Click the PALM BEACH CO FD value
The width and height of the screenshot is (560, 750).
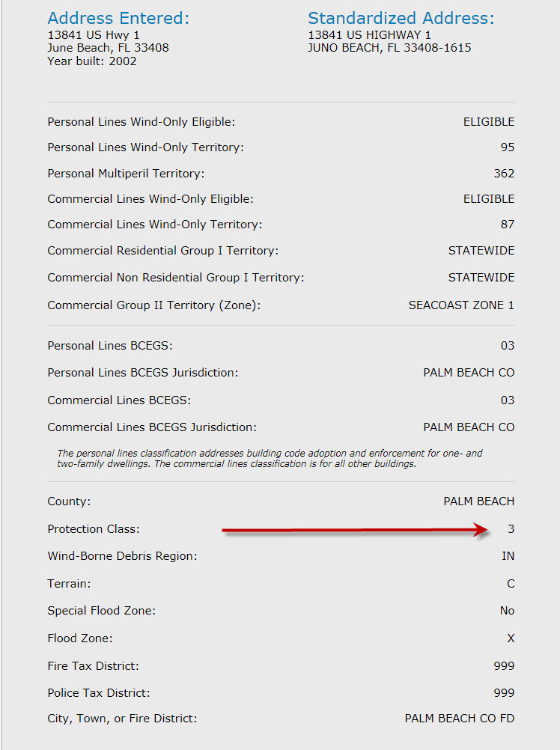tap(460, 719)
